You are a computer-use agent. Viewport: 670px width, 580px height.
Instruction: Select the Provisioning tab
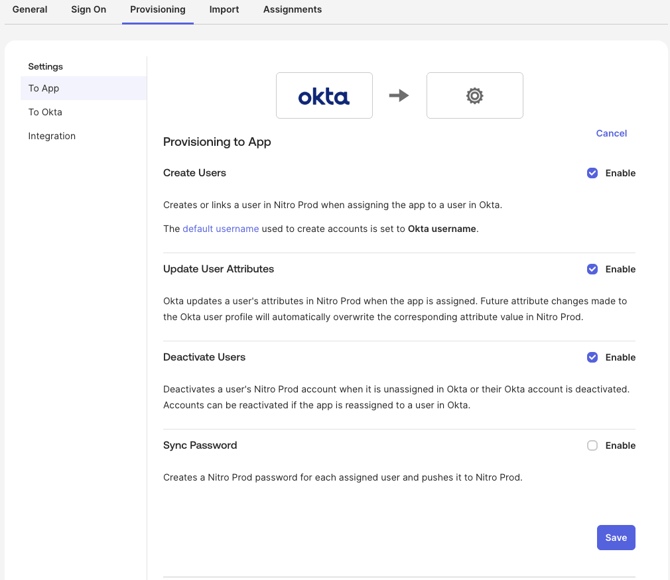(x=158, y=9)
